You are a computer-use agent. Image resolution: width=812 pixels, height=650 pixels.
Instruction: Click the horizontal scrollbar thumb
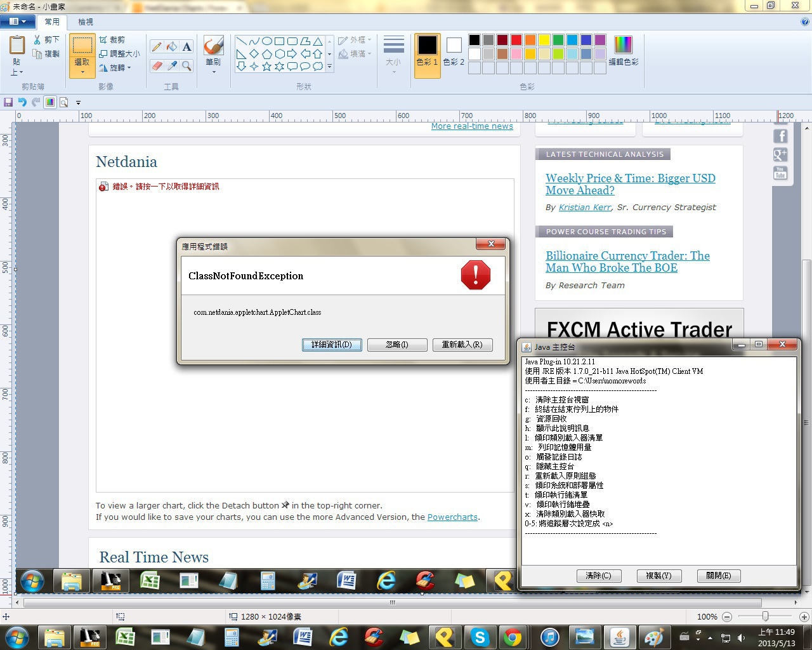(392, 602)
